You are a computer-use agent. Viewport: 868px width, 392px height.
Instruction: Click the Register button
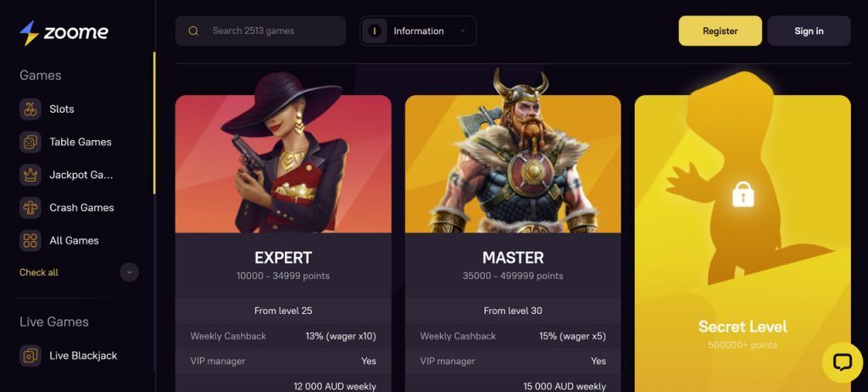pyautogui.click(x=721, y=31)
